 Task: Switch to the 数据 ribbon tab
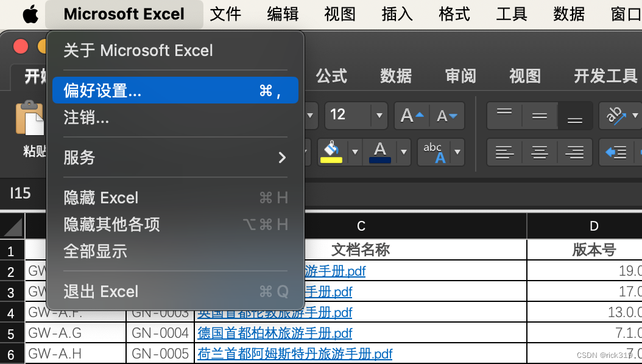[x=396, y=76]
